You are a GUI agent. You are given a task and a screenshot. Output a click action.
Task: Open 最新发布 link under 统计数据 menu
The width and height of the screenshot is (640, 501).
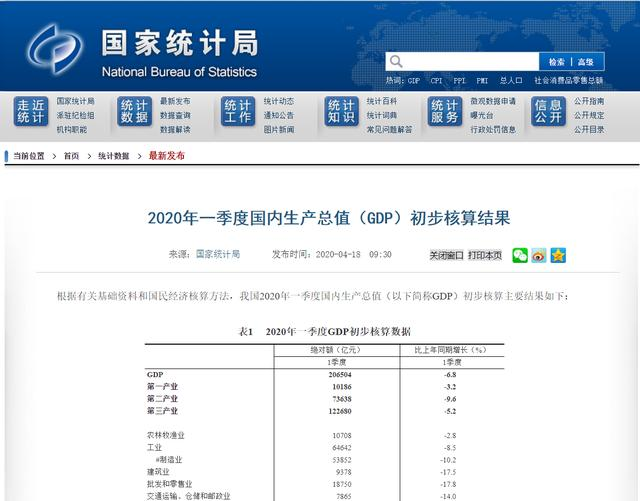click(x=175, y=101)
